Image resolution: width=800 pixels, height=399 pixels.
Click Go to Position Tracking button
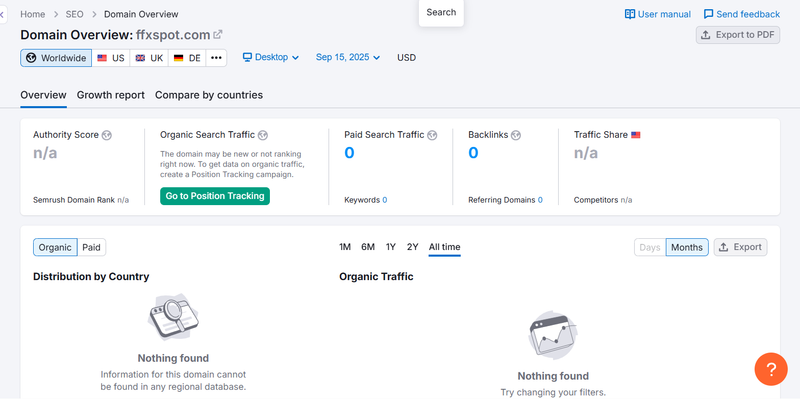(215, 196)
